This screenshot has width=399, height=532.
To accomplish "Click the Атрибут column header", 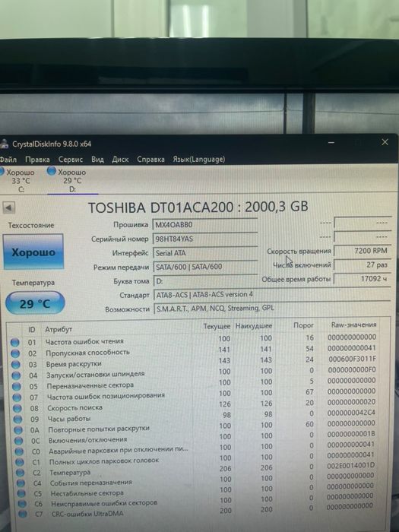I will [x=59, y=329].
